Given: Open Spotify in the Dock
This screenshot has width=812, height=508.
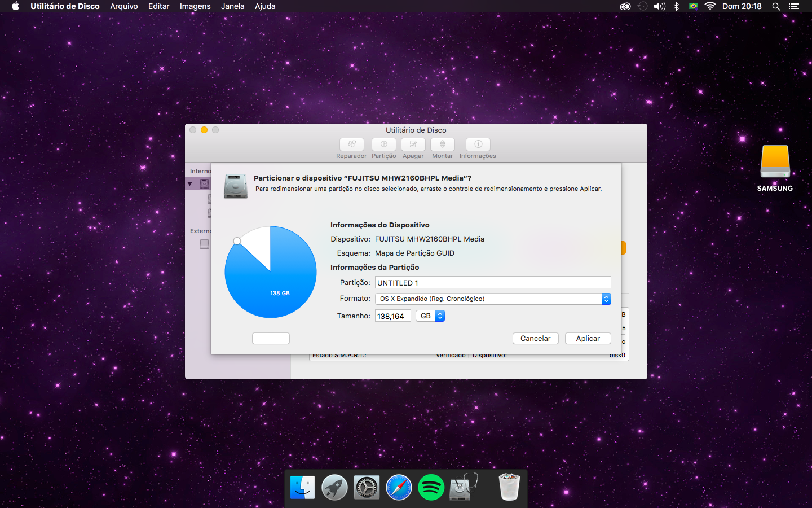Looking at the screenshot, I should tap(431, 487).
